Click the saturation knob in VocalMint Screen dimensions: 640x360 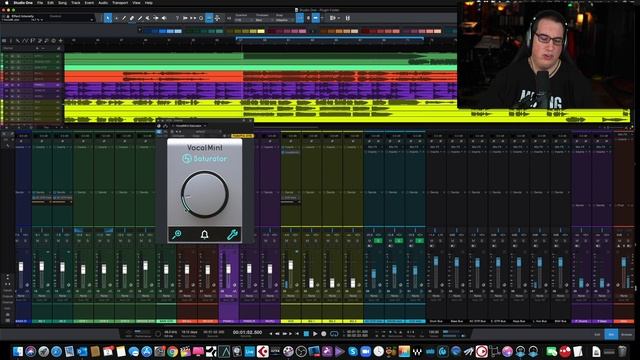(204, 194)
